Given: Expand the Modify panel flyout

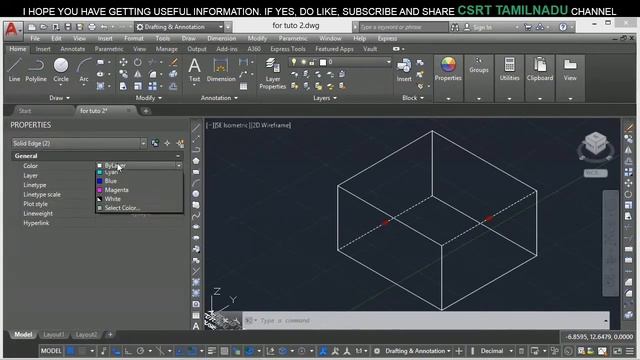Looking at the screenshot, I should (149, 98).
